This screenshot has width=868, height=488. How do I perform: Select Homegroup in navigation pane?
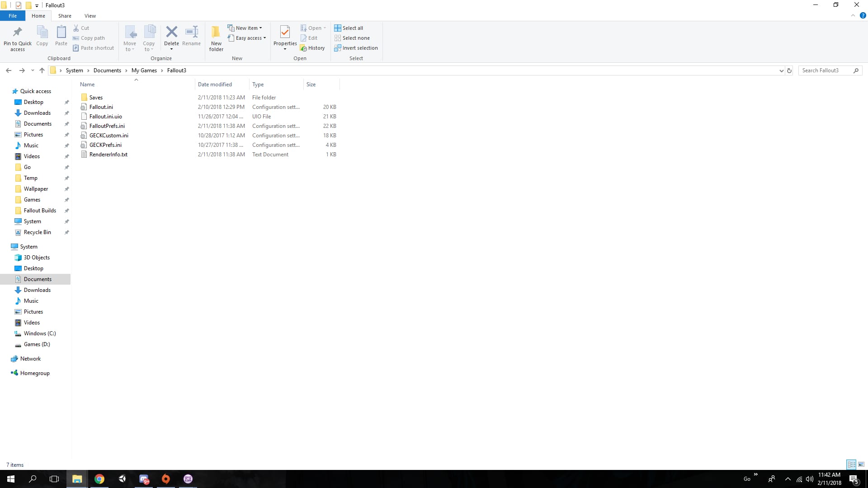point(35,373)
